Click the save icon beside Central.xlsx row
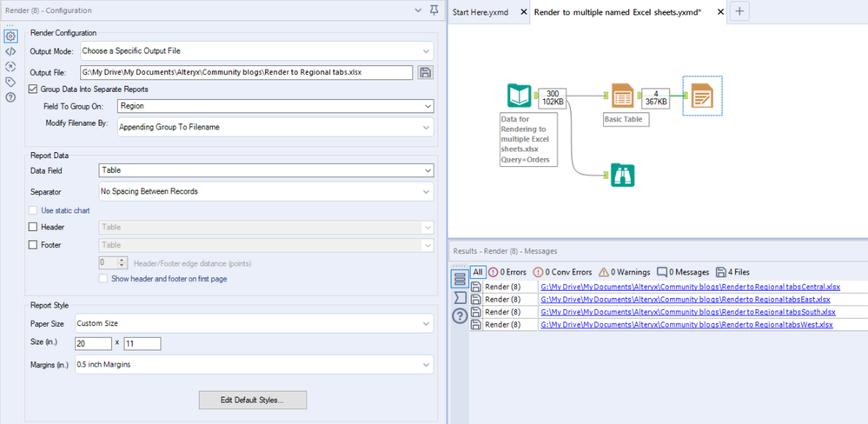This screenshot has width=868, height=424. coord(475,287)
